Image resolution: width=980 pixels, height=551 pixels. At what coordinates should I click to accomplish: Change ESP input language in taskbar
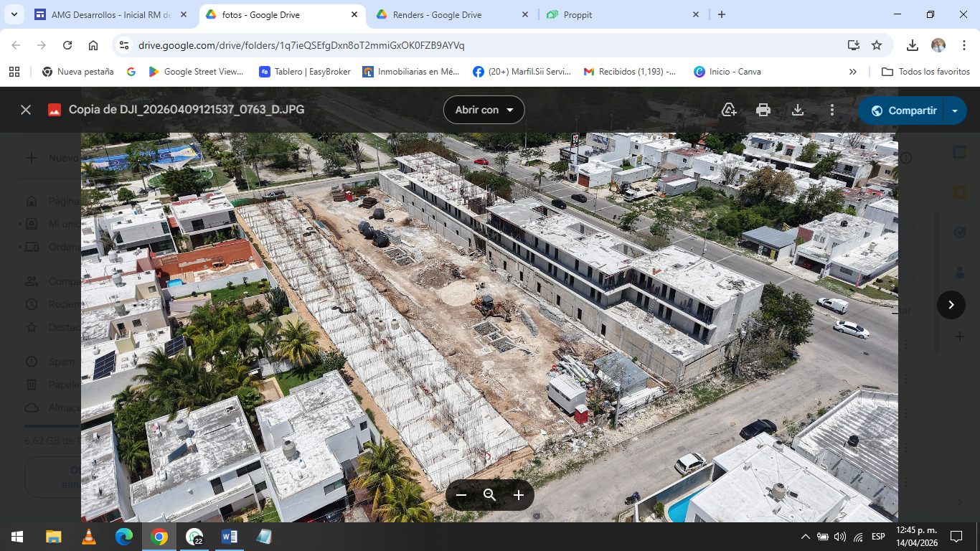point(878,537)
